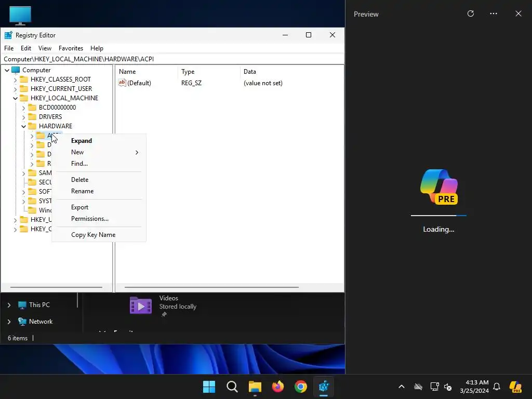The width and height of the screenshot is (532, 399).
Task: Select the HARDWARE key
Action: [55, 126]
